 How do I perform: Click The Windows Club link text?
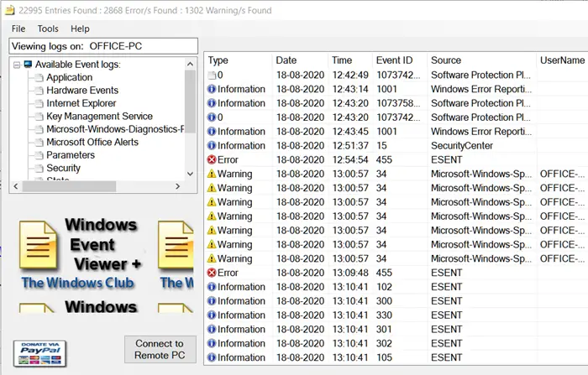[77, 283]
